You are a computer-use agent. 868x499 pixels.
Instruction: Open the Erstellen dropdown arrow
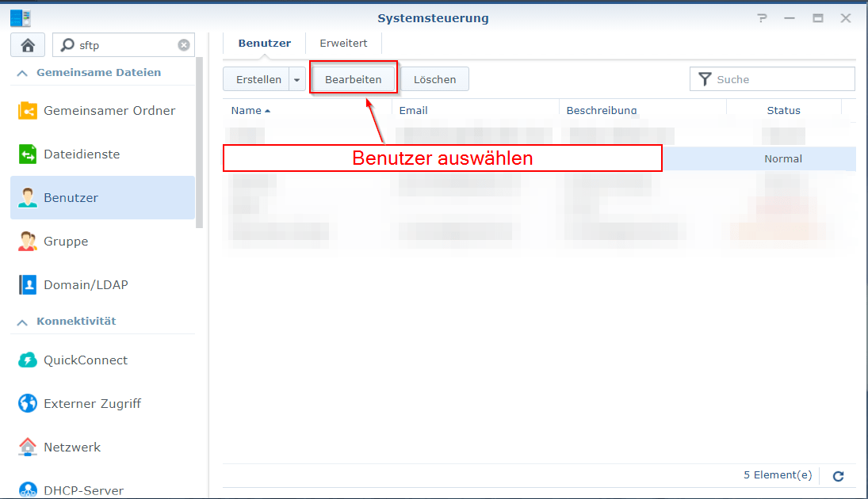(296, 78)
